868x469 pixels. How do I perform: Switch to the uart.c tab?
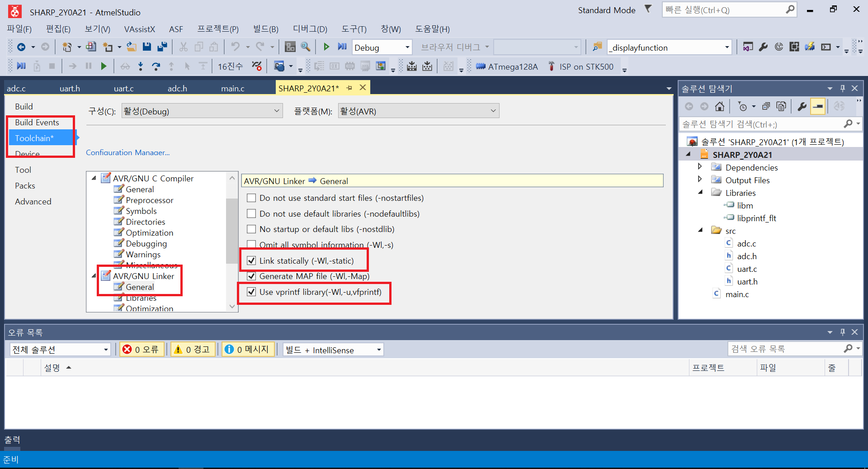(124, 88)
